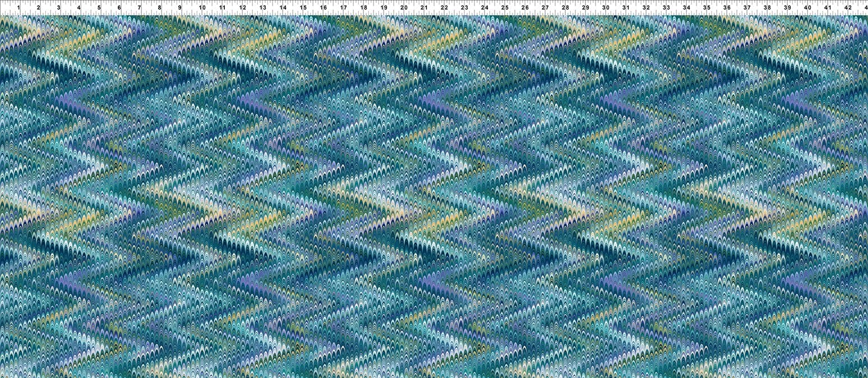Click number 35 on the ruler

tap(707, 8)
